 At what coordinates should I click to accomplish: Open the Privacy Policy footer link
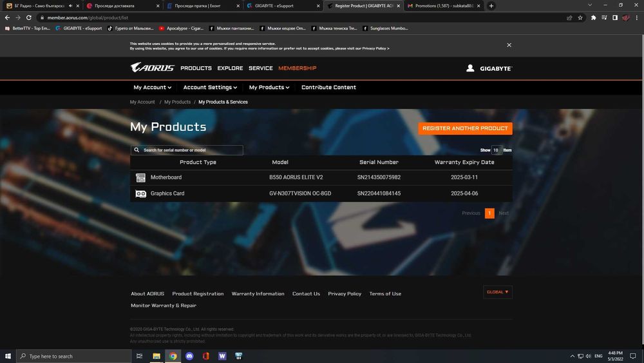(x=345, y=293)
